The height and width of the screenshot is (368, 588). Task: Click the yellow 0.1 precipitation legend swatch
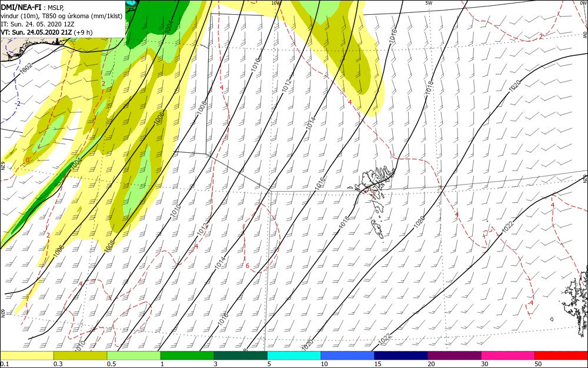point(27,356)
